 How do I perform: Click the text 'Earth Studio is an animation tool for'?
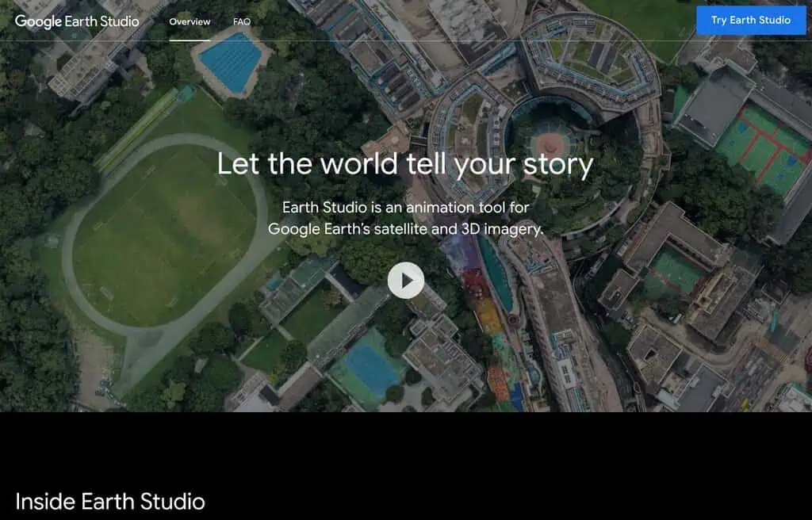[405, 207]
